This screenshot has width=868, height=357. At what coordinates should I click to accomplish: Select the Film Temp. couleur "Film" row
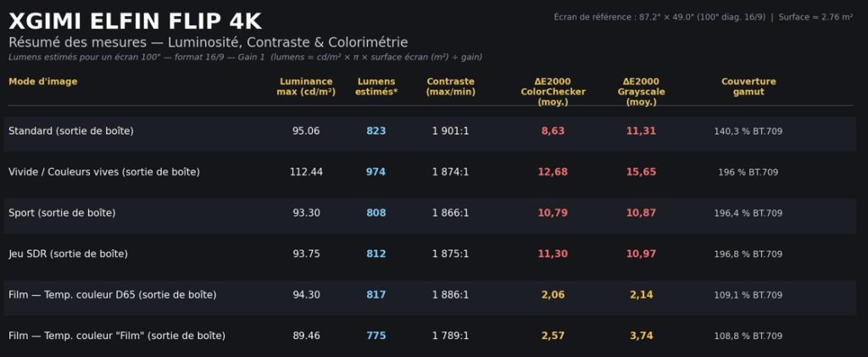430,336
